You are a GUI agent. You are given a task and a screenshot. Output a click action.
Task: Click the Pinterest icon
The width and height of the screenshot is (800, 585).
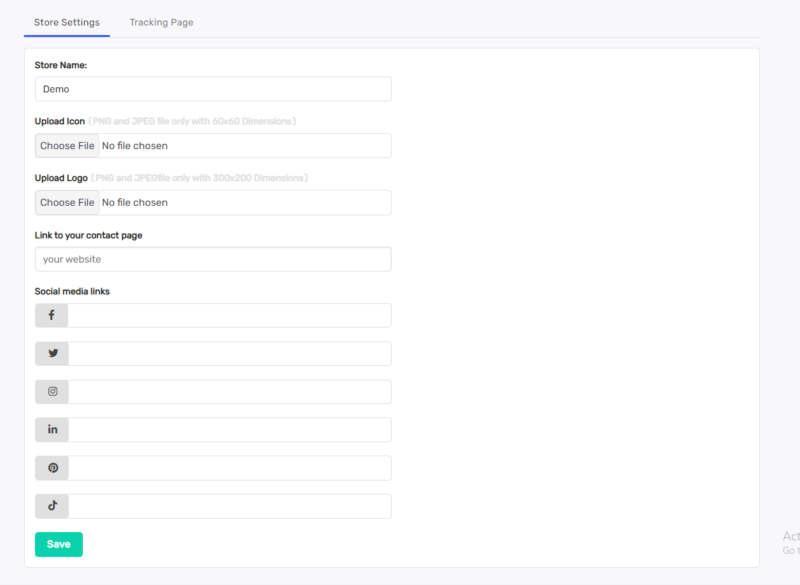(x=53, y=468)
